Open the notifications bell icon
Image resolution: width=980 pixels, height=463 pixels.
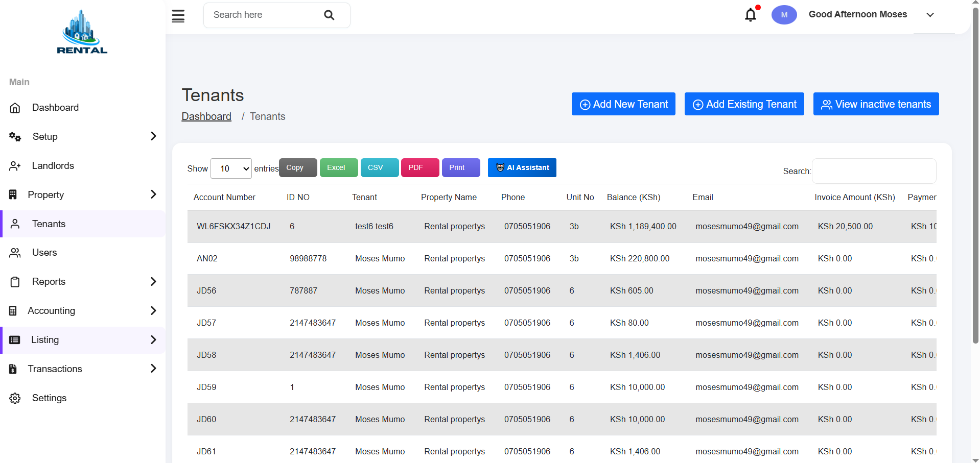[751, 15]
